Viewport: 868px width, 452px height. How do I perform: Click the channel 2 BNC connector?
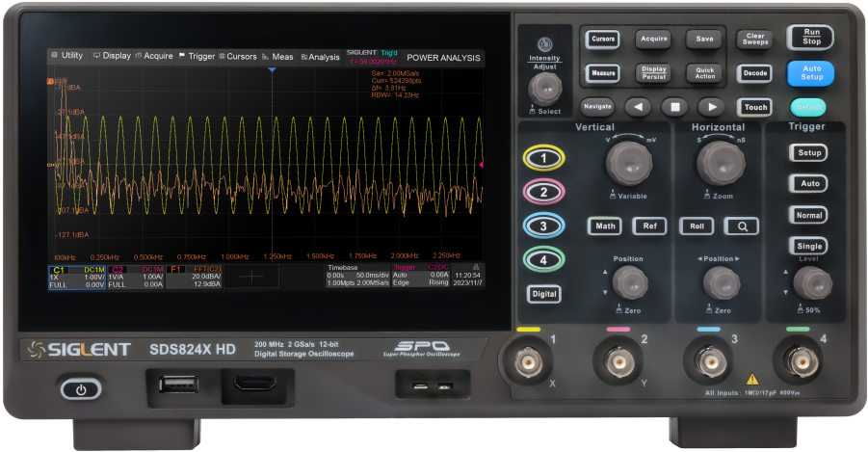[618, 362]
